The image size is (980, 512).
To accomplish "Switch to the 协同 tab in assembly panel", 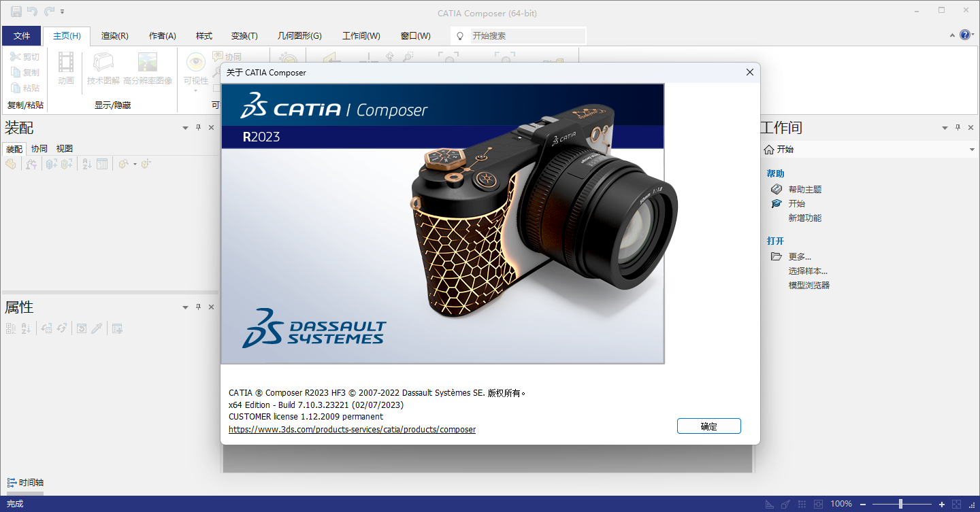I will coord(39,148).
